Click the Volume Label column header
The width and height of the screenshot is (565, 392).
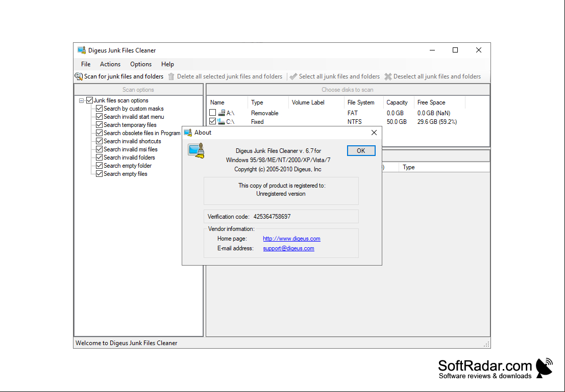(x=316, y=102)
